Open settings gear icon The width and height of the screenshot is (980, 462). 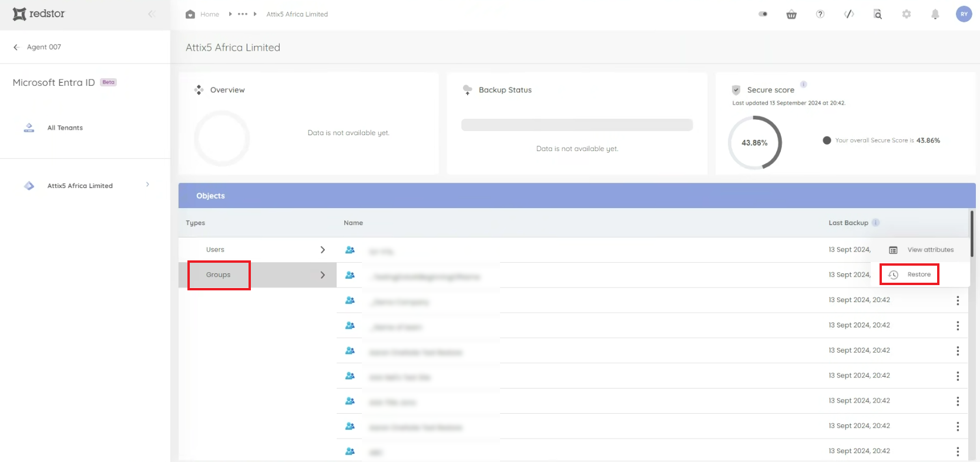pos(907,14)
